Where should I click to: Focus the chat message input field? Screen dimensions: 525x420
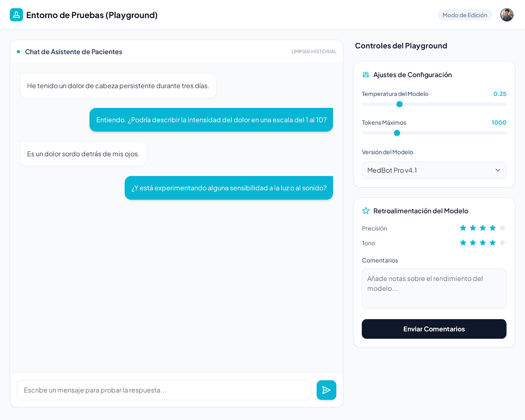(x=164, y=390)
